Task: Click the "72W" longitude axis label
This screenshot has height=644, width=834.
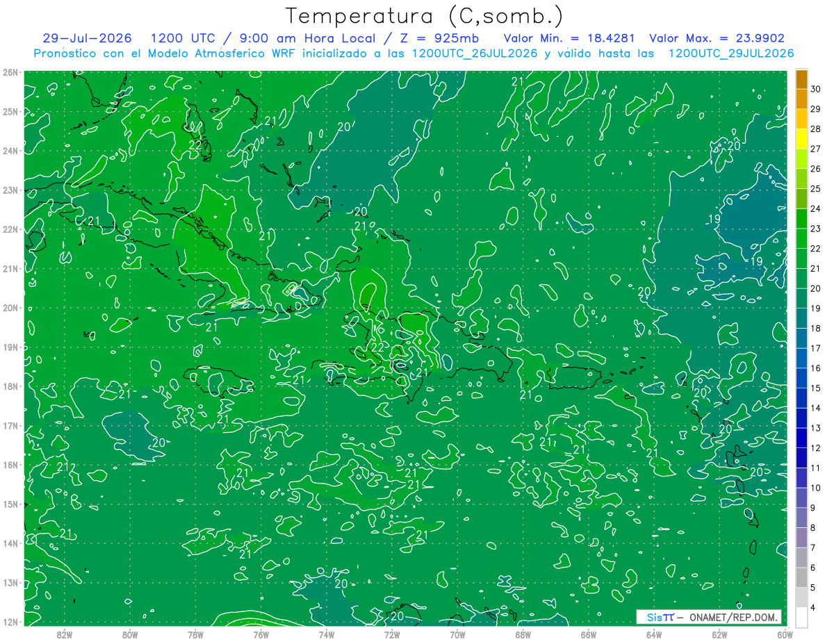Action: 392,634
